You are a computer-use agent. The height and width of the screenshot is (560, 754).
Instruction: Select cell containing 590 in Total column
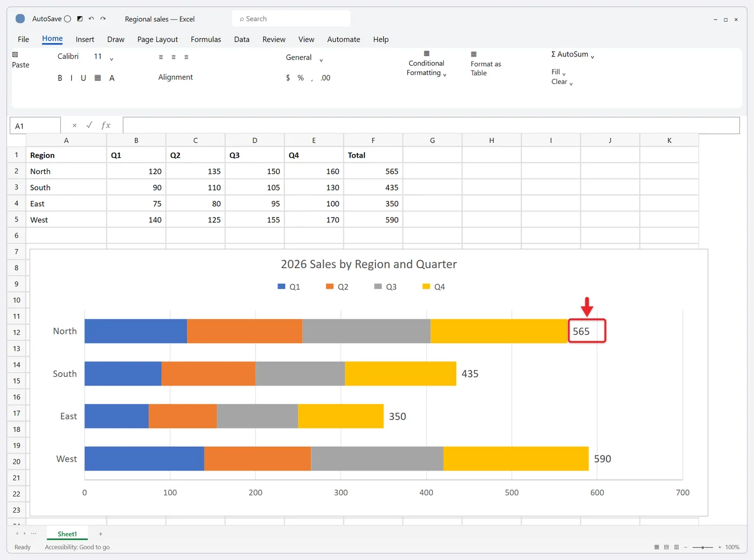(373, 220)
